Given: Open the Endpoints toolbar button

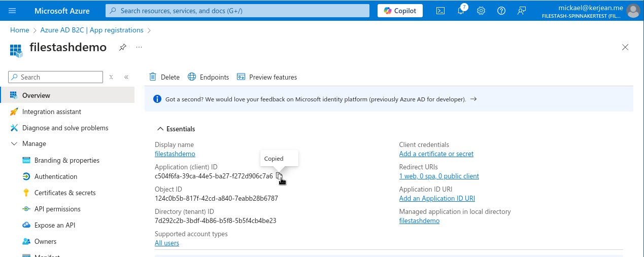Looking at the screenshot, I should pyautogui.click(x=209, y=77).
